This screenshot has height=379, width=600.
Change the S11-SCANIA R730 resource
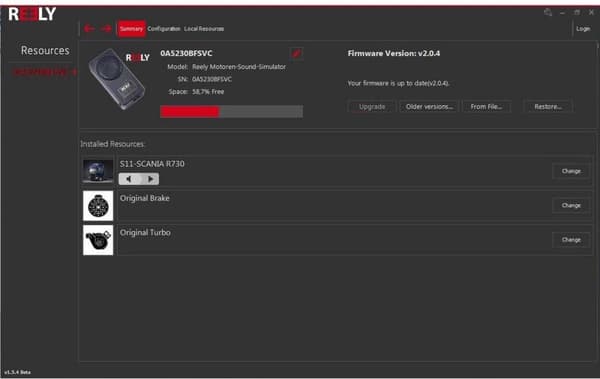pyautogui.click(x=571, y=171)
